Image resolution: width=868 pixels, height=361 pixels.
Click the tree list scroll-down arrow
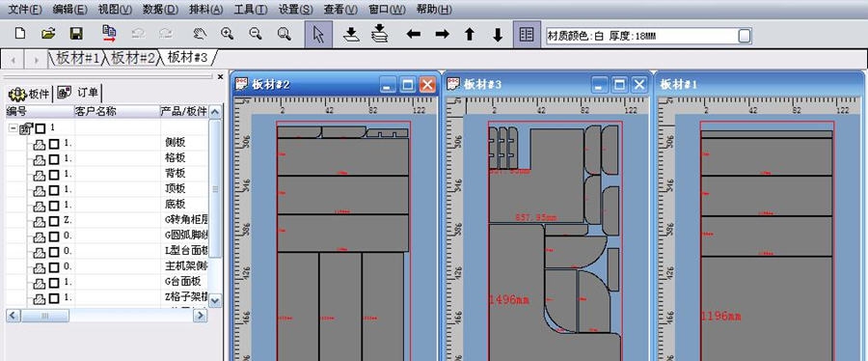[215, 301]
